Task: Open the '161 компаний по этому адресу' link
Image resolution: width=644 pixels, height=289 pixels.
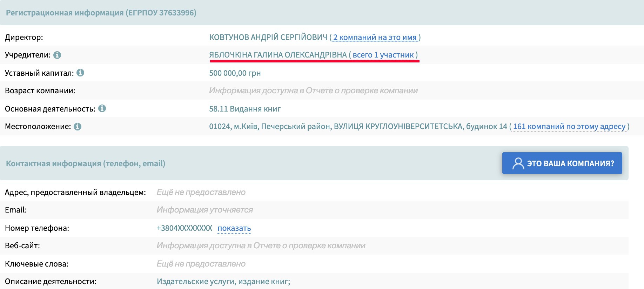Action: tap(569, 127)
